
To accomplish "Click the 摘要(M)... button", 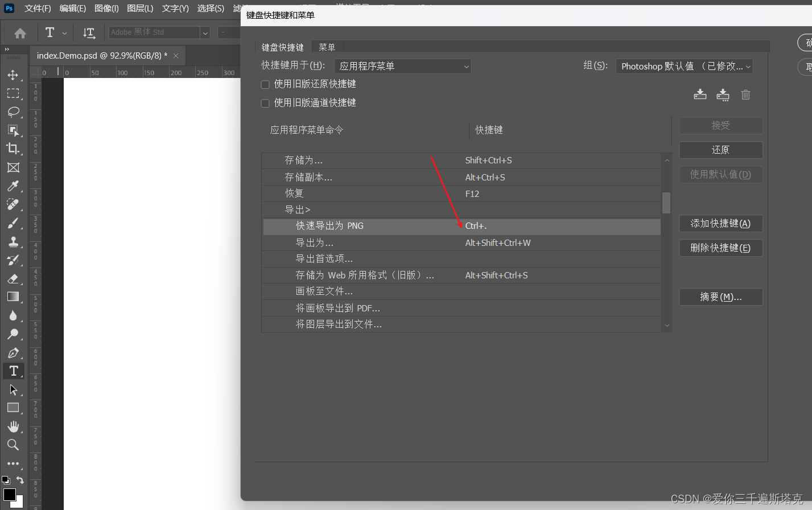I will click(720, 297).
